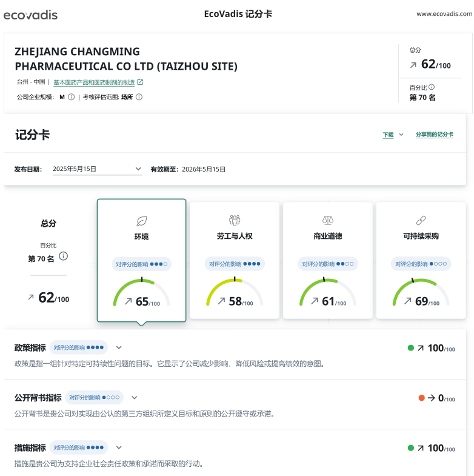This screenshot has height=476, width=474.
Task: Click the info icon next to company size M
Action: [x=72, y=97]
